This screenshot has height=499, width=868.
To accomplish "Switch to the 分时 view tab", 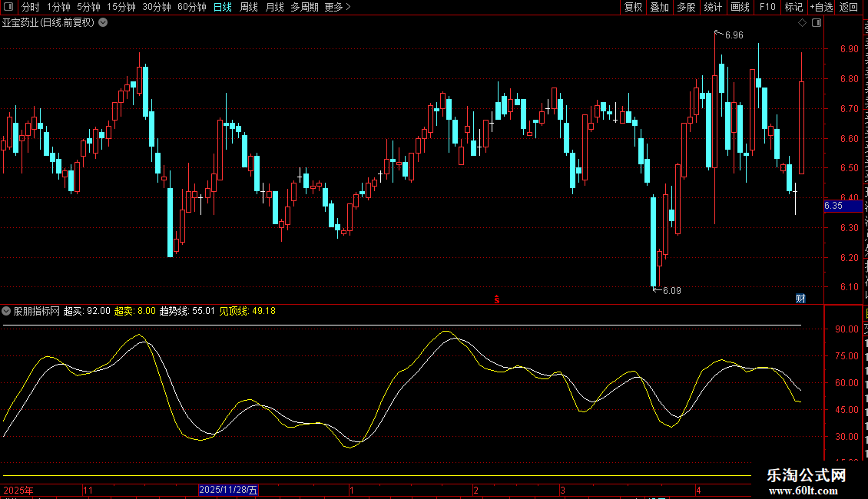I will point(31,7).
